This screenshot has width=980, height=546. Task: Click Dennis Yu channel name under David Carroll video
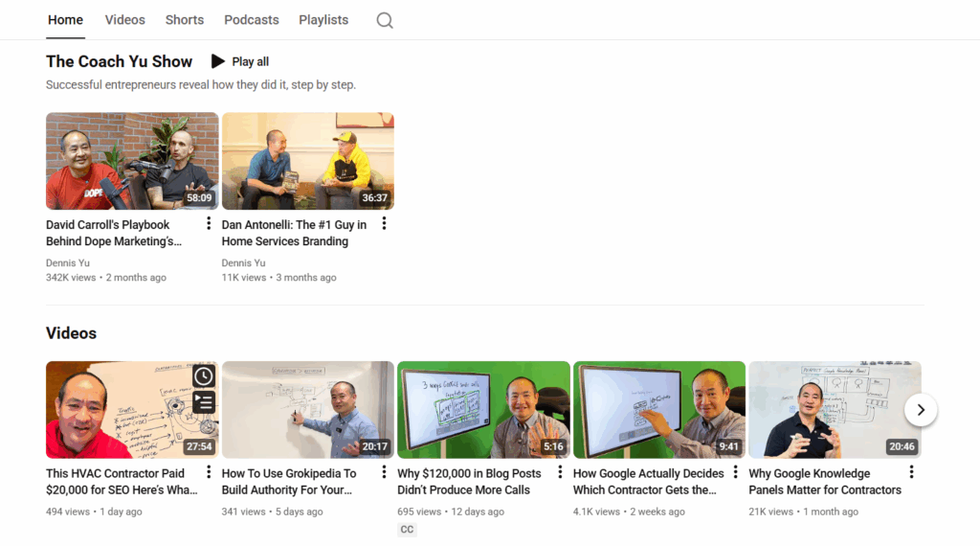click(x=67, y=262)
